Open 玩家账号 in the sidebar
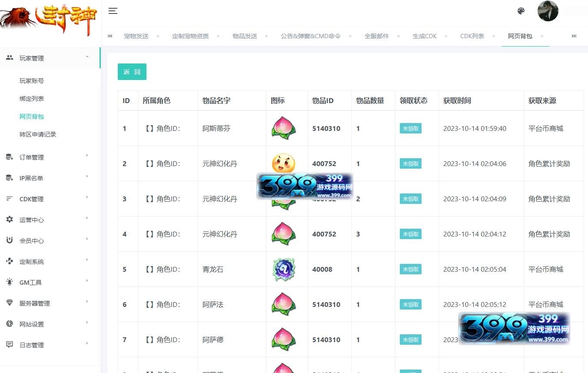 32,81
